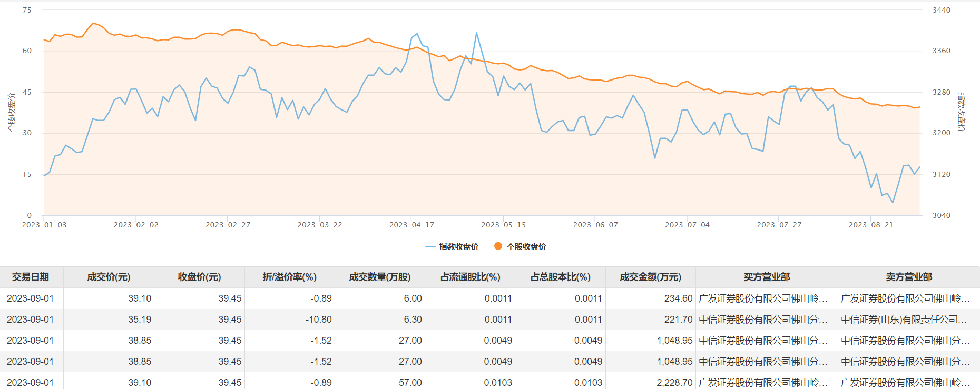Sort by the 交易日期 column header
Screen dimensions: 980x389
tap(31, 277)
